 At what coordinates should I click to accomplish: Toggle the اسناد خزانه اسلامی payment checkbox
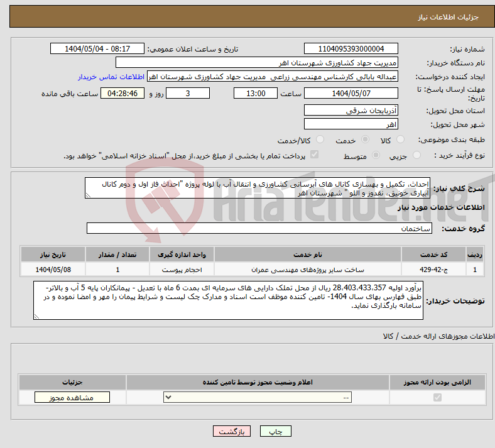(315, 155)
